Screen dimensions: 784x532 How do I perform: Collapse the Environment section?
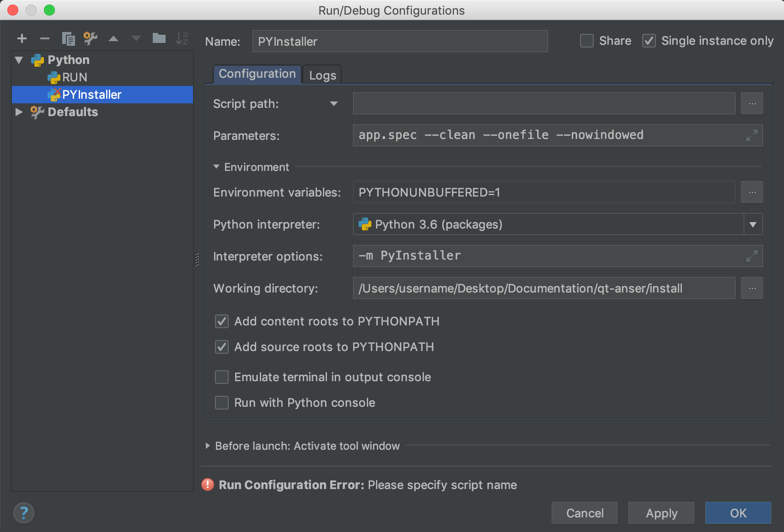click(216, 167)
